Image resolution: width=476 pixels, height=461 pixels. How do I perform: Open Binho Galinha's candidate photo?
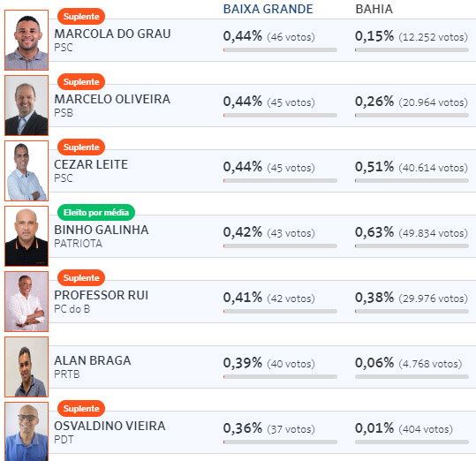click(x=26, y=236)
